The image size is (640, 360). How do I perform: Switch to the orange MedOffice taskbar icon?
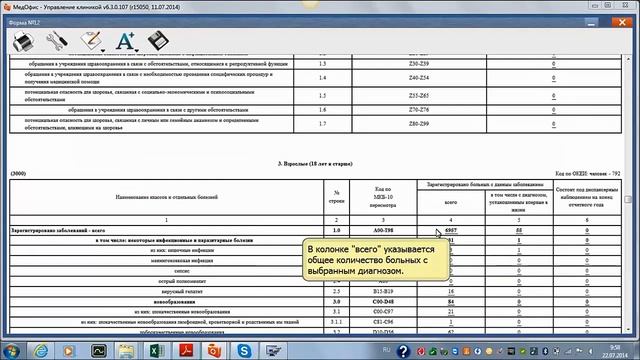[x=214, y=351]
